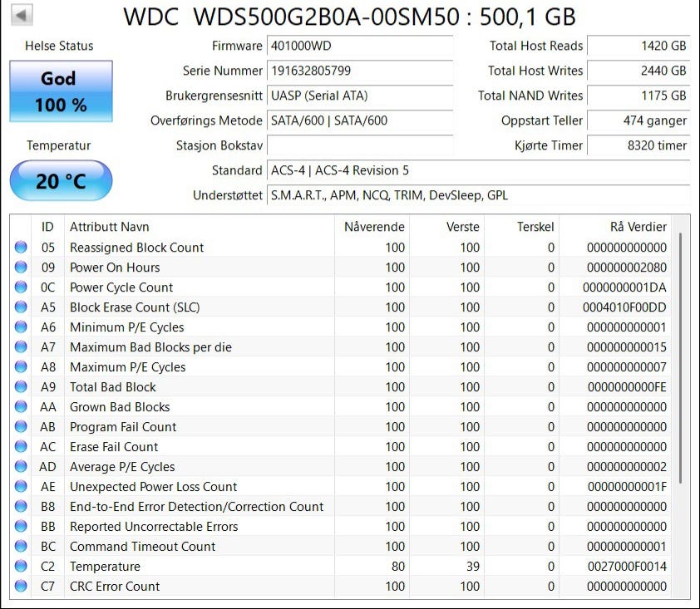Click the Terskel column header

click(522, 227)
